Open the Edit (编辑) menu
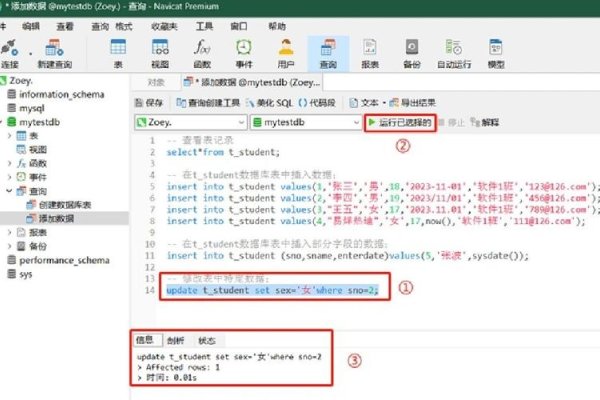Screen dimensions: 600x400 [x=31, y=26]
